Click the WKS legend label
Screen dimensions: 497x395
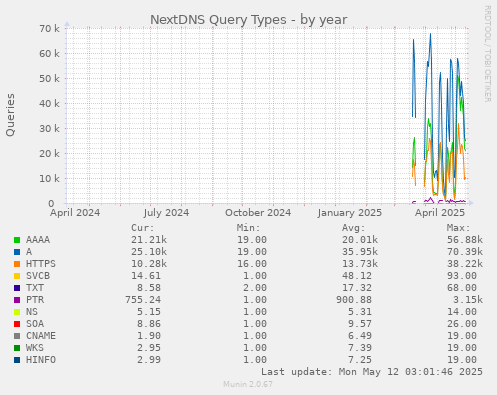35,348
